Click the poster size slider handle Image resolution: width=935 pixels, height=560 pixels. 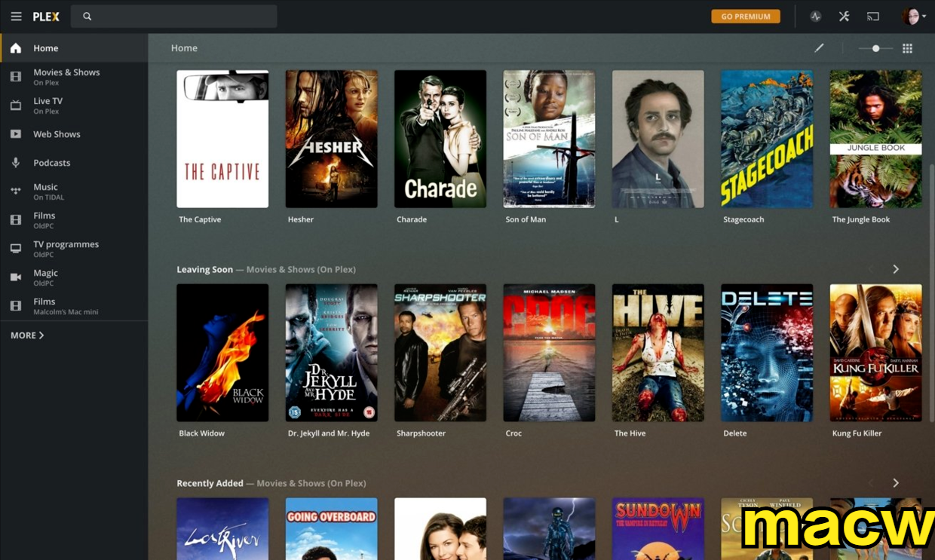click(875, 48)
